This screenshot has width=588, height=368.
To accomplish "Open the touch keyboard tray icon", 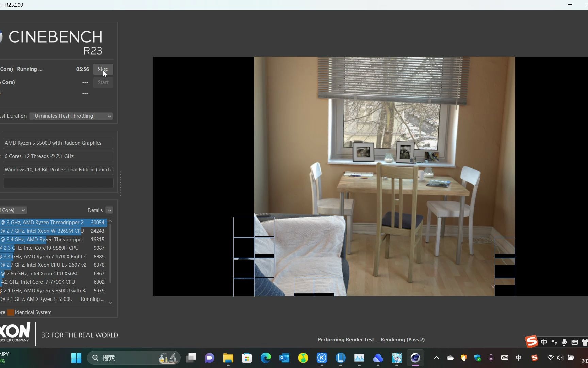I will tap(505, 358).
